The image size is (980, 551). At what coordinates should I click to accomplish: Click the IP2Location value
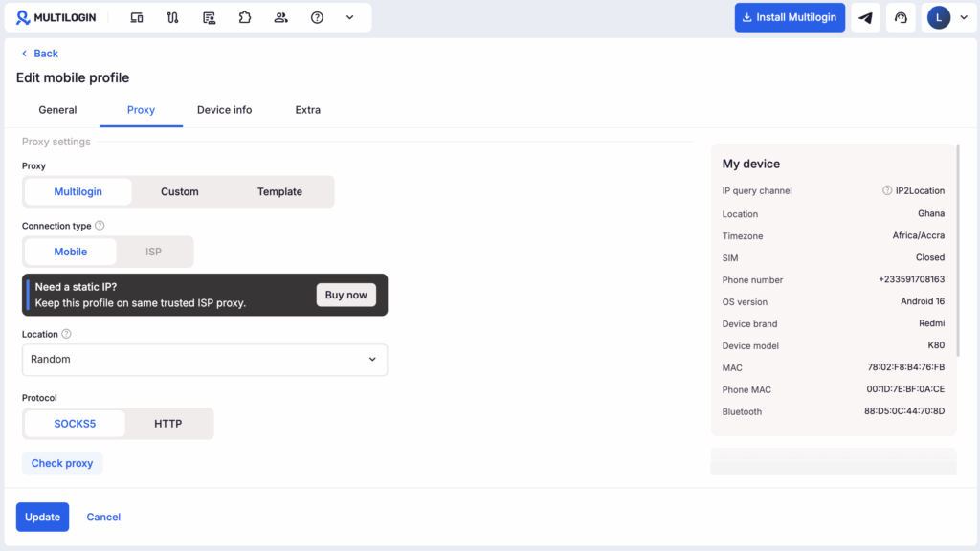tap(920, 190)
